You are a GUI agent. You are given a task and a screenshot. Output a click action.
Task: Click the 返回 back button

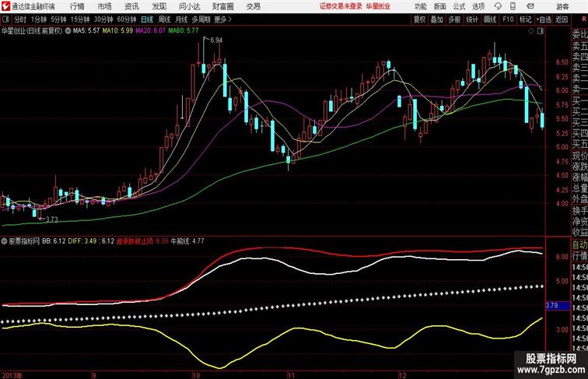(562, 19)
